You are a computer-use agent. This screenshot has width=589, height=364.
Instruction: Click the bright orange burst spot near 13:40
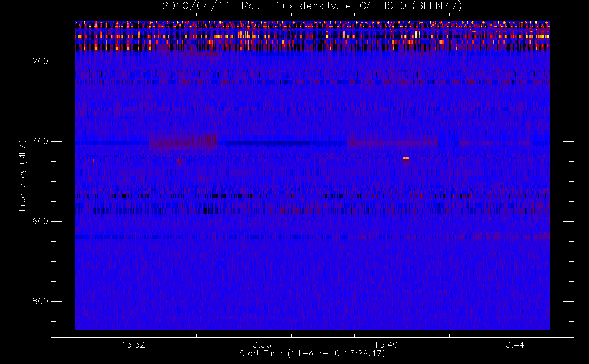click(x=406, y=158)
